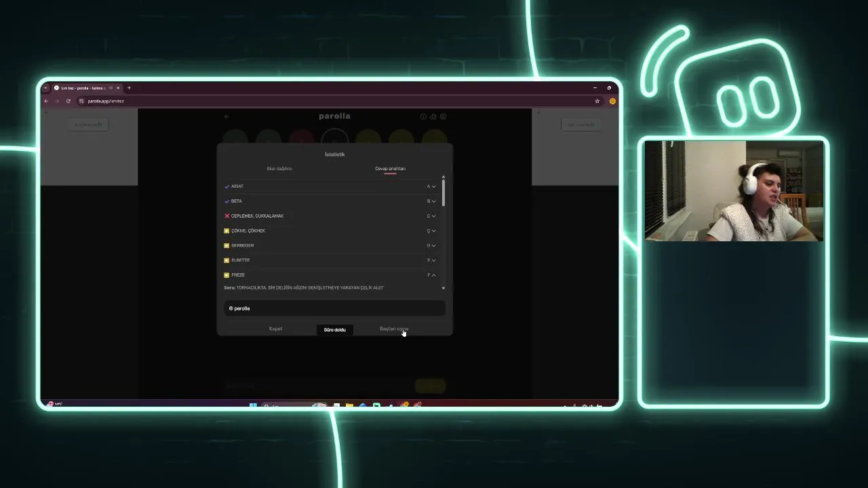This screenshot has width=868, height=488.
Task: Open a new browser tab with plus
Action: 129,88
